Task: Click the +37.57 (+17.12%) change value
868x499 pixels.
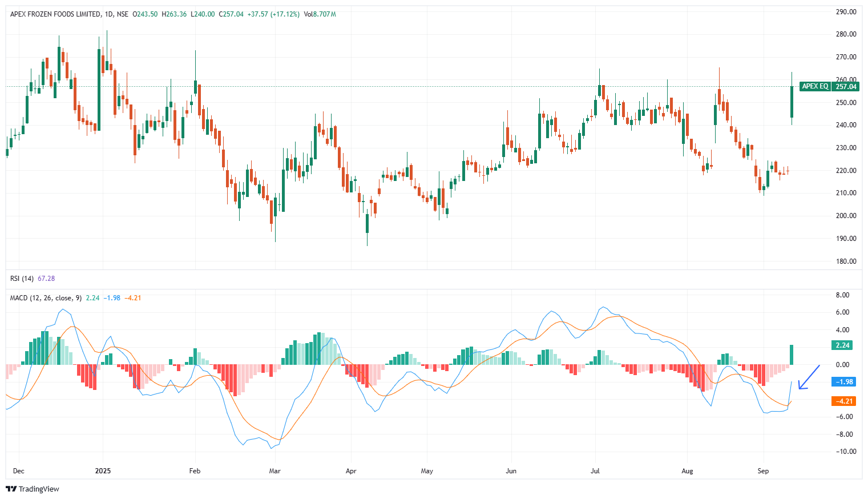Action: click(273, 14)
